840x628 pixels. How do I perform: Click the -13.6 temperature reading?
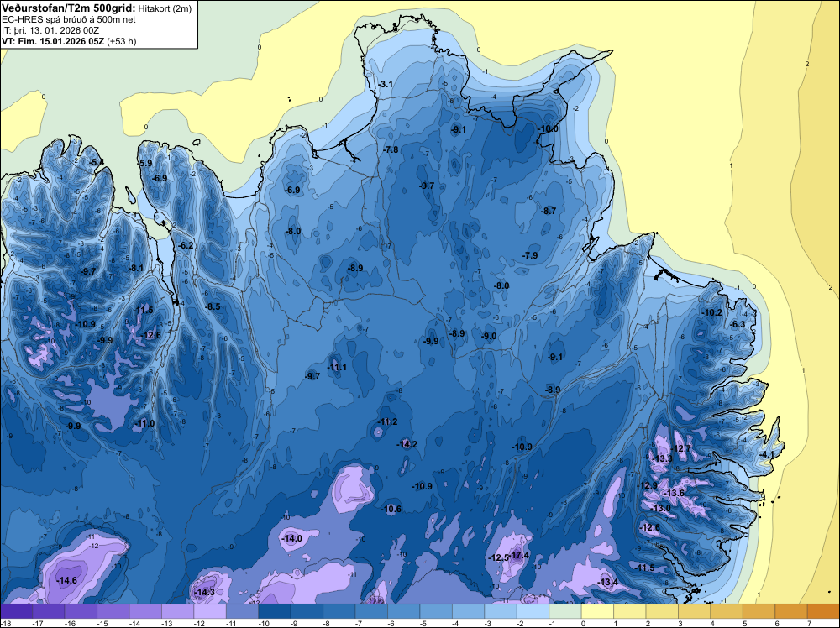coord(674,493)
